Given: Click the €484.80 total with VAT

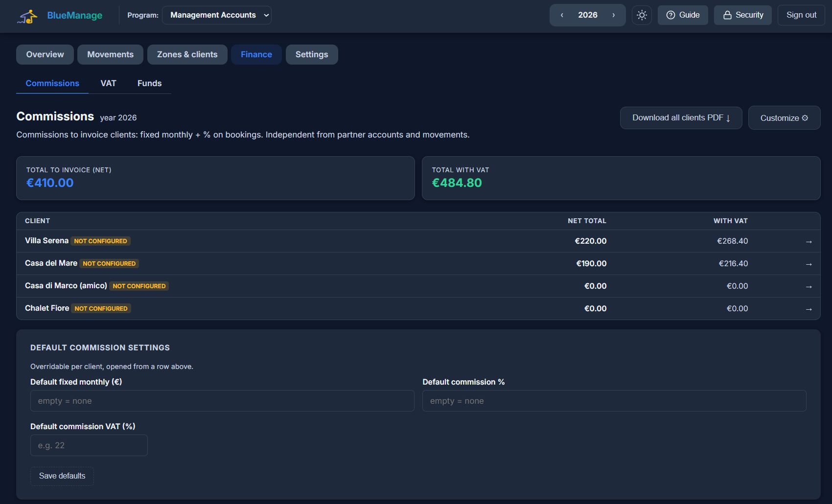Looking at the screenshot, I should pos(457,183).
